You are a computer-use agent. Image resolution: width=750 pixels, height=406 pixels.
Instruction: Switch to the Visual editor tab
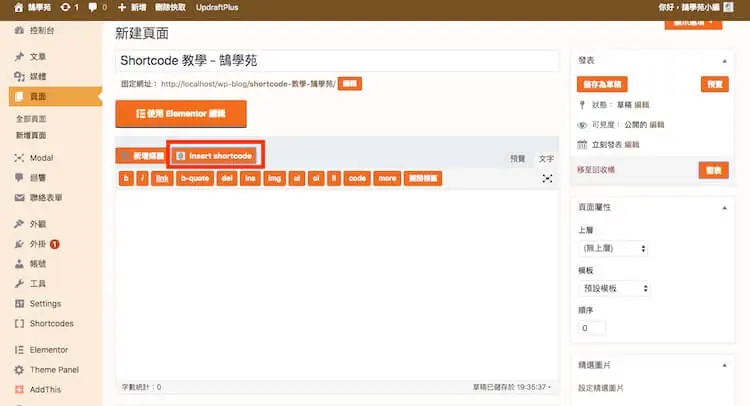pos(517,158)
